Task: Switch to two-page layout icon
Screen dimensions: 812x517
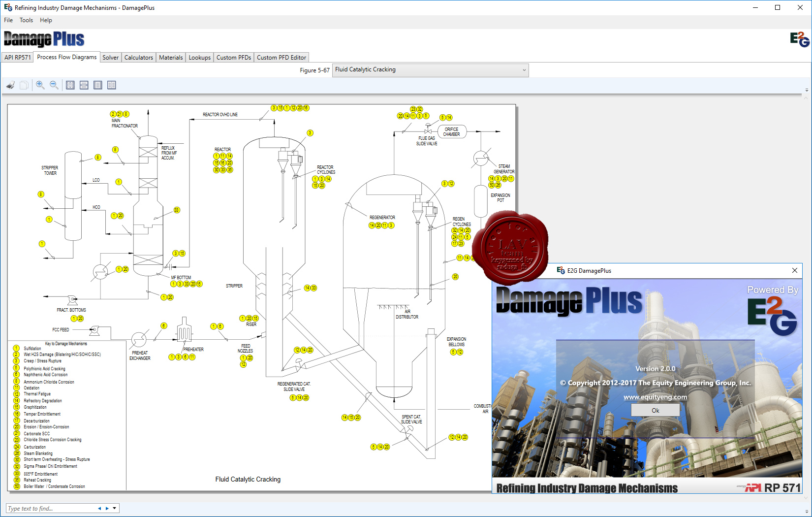Action: pyautogui.click(x=112, y=85)
